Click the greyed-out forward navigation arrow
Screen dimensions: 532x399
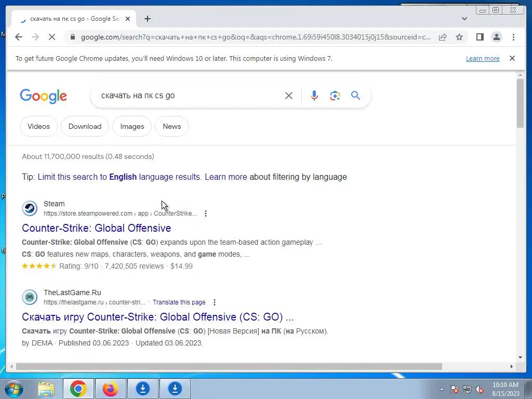pos(35,37)
